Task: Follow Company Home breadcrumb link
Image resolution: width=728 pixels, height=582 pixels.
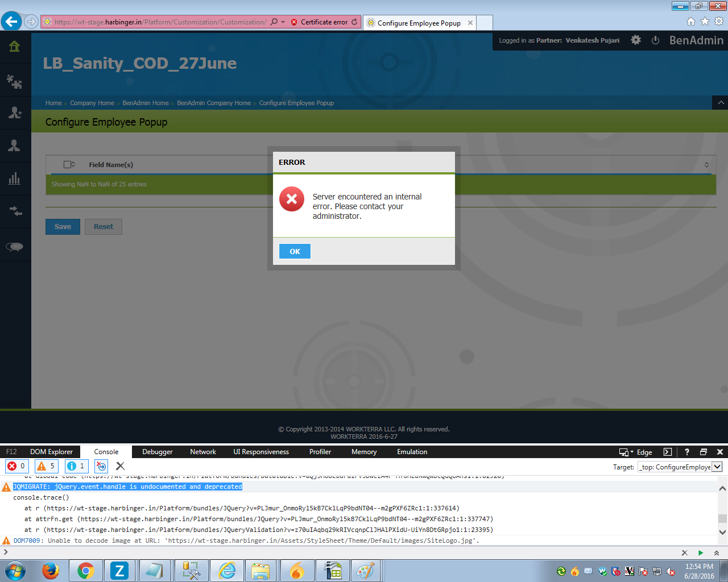Action: [x=92, y=103]
